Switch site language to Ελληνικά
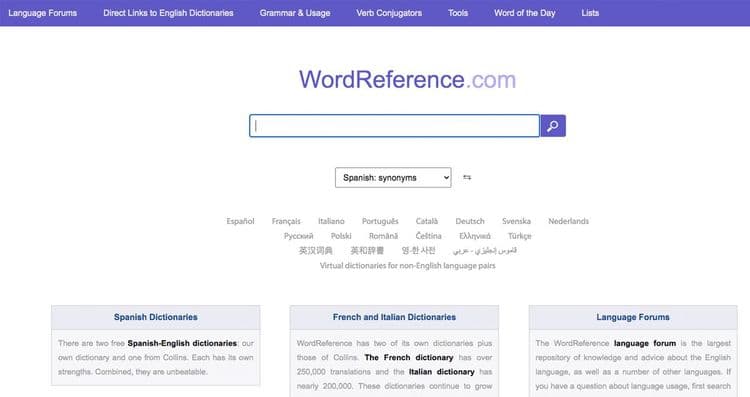The image size is (750, 397). pyautogui.click(x=474, y=236)
